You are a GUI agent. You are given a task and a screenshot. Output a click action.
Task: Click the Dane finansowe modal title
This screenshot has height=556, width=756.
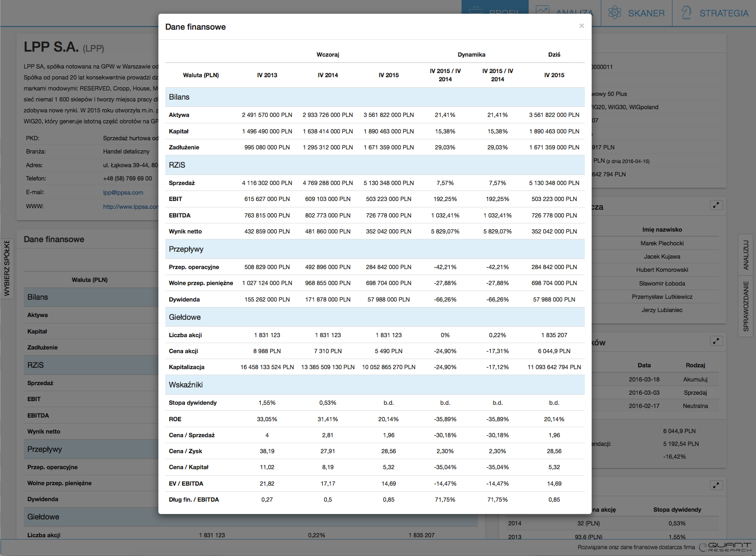click(195, 27)
